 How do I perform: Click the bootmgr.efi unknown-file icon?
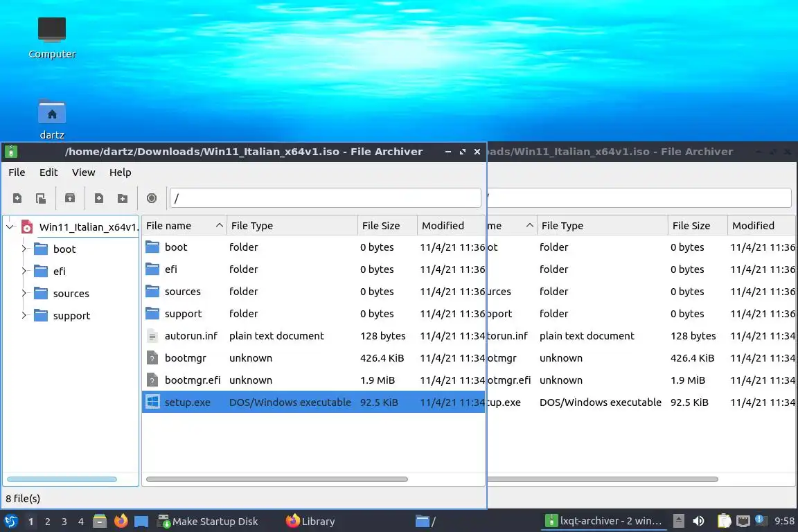152,380
